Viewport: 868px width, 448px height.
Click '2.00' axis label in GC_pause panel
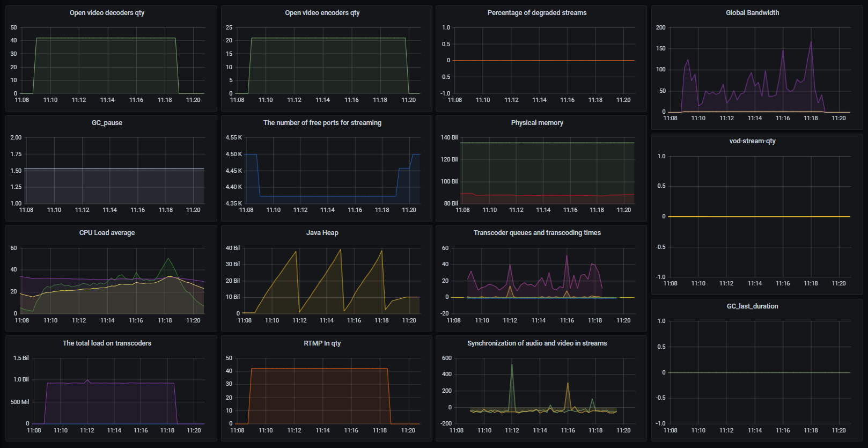coord(16,137)
